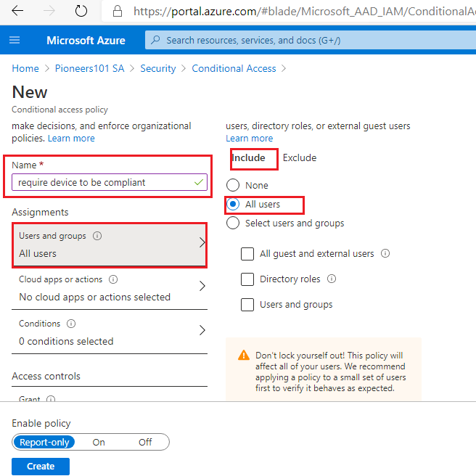Click the info icon beside Users and groups
This screenshot has height=476, width=476.
pyautogui.click(x=97, y=236)
